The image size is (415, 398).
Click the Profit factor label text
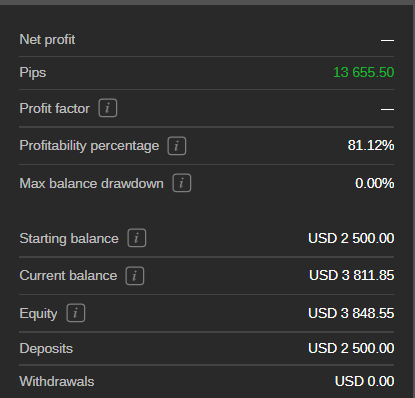[x=55, y=108]
